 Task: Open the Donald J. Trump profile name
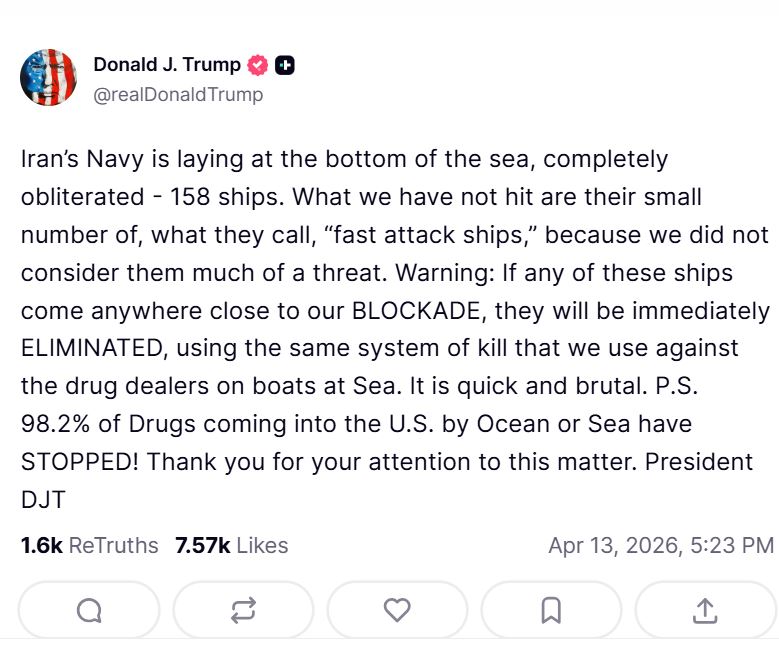coord(167,65)
